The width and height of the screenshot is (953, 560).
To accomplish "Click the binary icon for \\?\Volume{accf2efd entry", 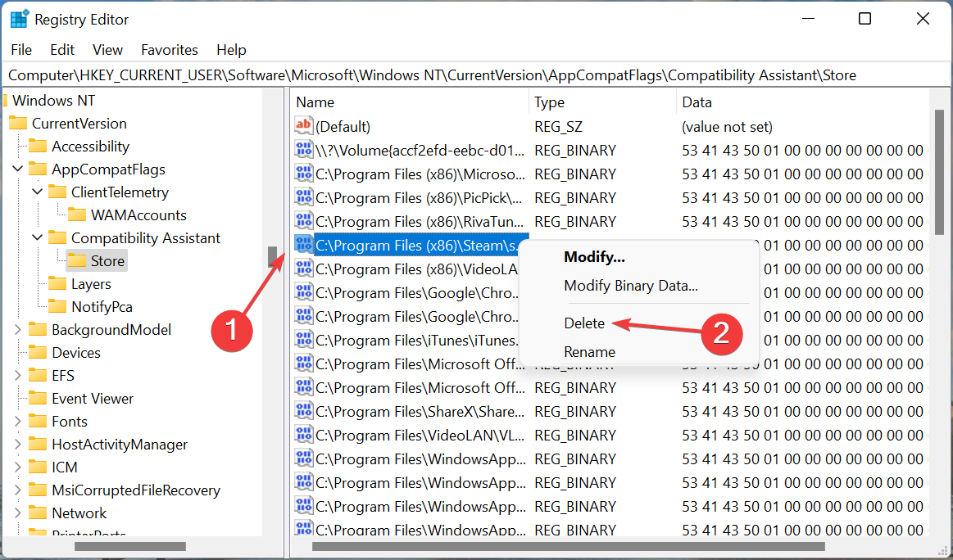I will [x=303, y=149].
